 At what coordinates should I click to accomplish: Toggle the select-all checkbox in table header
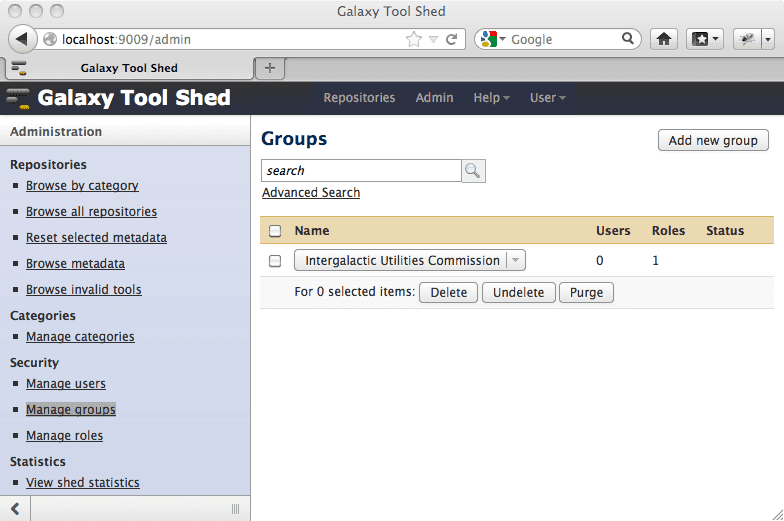click(x=275, y=231)
